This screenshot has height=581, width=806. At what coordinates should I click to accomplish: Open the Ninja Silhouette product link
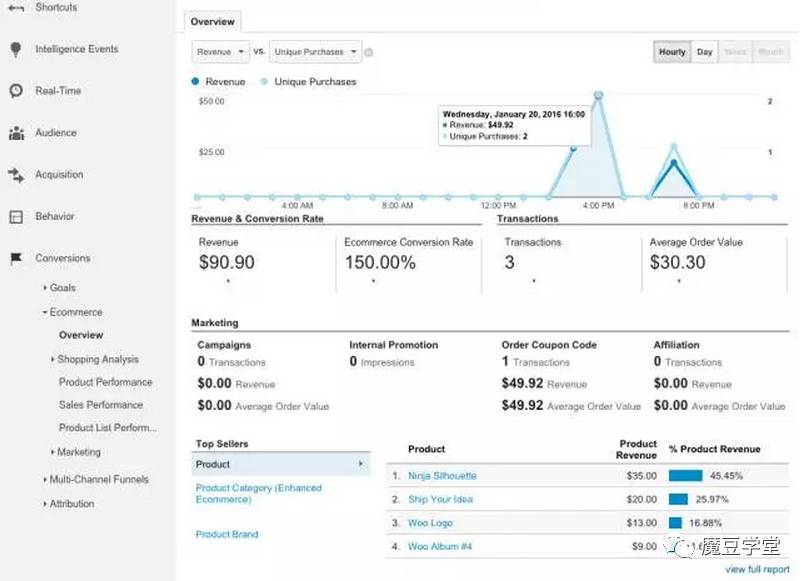click(x=442, y=476)
